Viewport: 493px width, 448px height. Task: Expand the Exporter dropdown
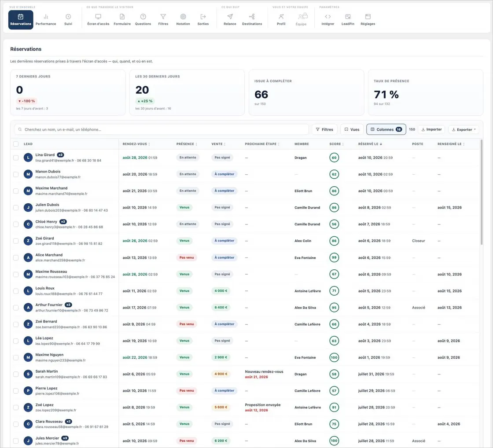[464, 129]
